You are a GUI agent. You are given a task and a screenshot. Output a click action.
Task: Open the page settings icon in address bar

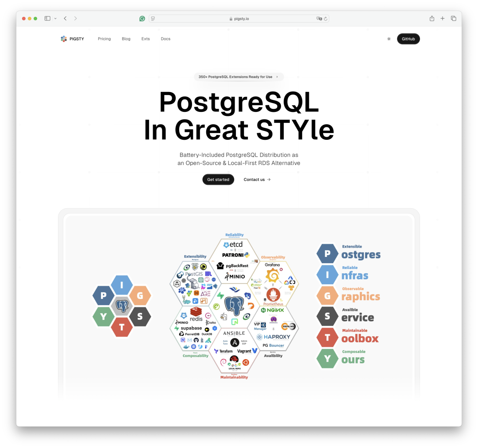coord(153,19)
